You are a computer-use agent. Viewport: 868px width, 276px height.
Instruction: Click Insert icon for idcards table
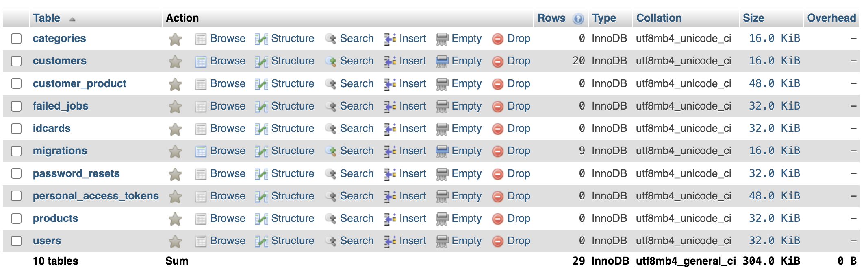pos(390,129)
